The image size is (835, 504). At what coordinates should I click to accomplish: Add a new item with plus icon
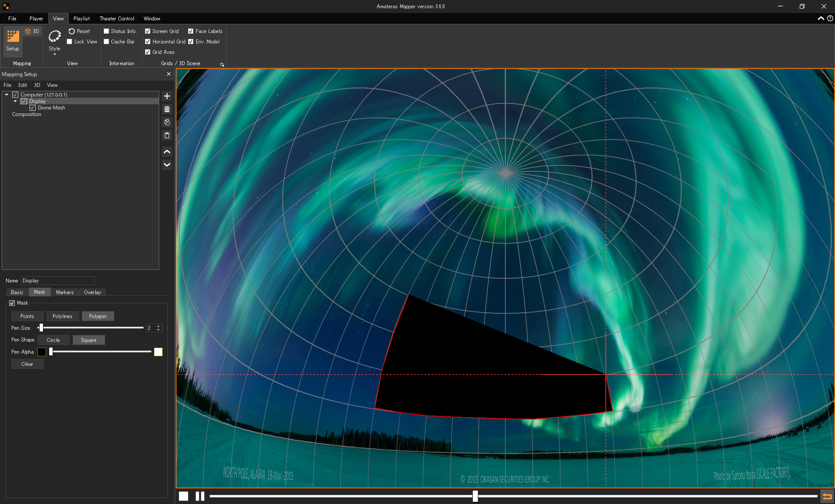click(167, 96)
